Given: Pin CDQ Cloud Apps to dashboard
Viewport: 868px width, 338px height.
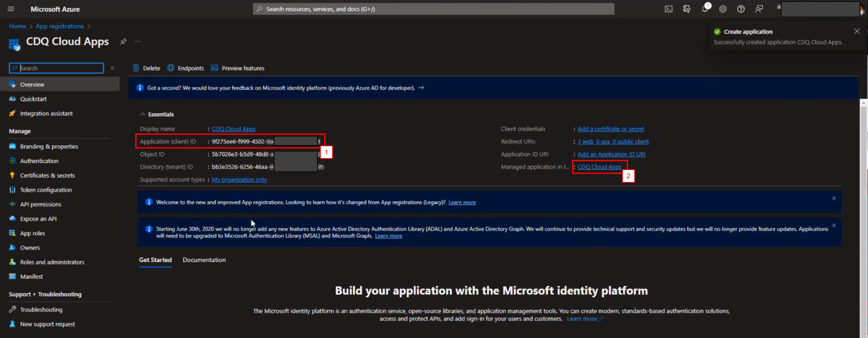Looking at the screenshot, I should click(123, 41).
